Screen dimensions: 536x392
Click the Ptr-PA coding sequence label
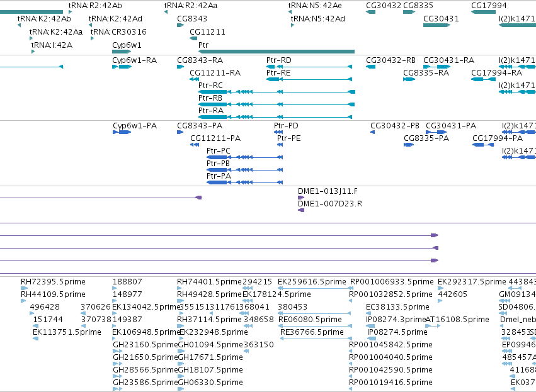[x=219, y=176]
